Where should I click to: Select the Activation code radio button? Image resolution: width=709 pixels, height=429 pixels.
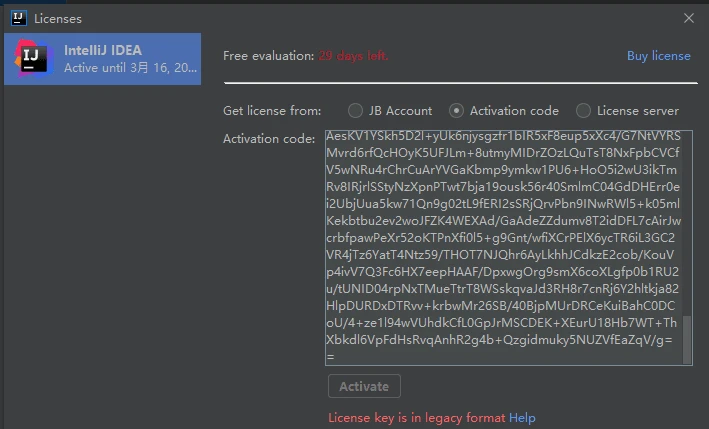pyautogui.click(x=456, y=111)
